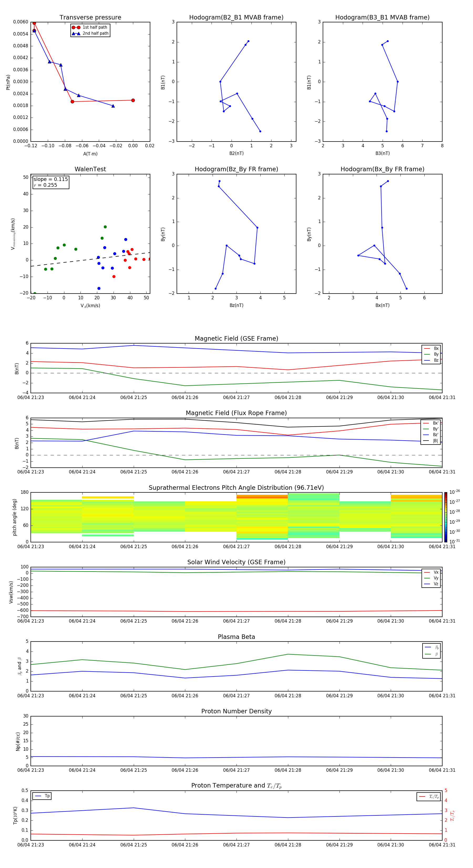Click the 'VA(km/s)' x-axis label
This screenshot has width=473, height=868.
click(x=90, y=306)
